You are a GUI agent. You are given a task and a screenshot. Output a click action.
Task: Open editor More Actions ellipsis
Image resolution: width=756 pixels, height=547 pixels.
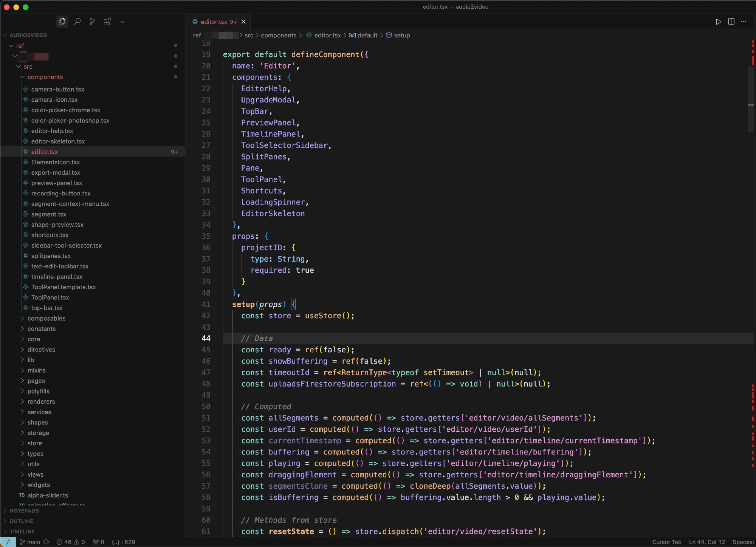coord(744,22)
